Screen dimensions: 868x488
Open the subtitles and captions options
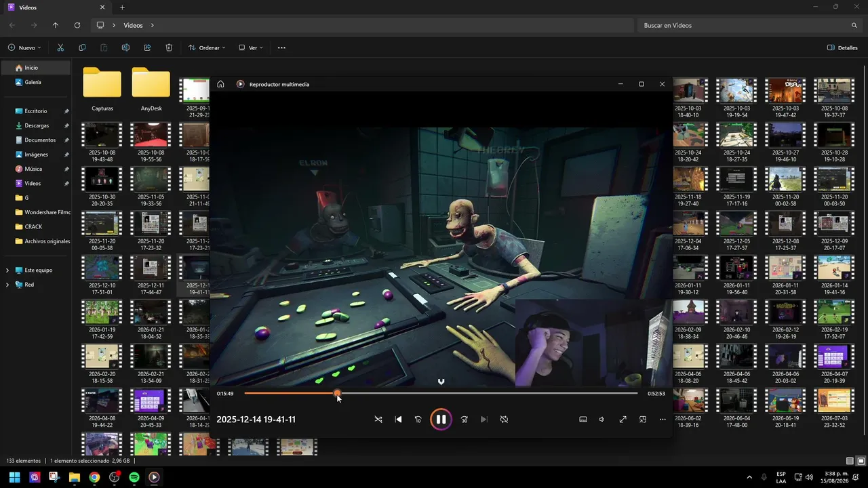pyautogui.click(x=583, y=420)
